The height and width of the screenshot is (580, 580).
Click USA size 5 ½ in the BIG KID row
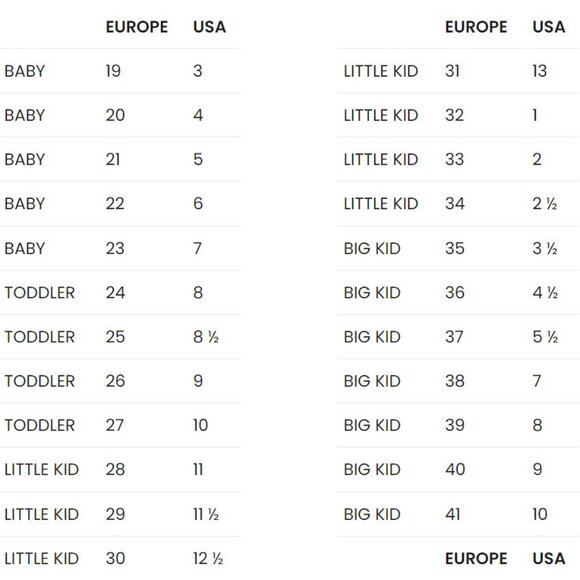pos(545,337)
